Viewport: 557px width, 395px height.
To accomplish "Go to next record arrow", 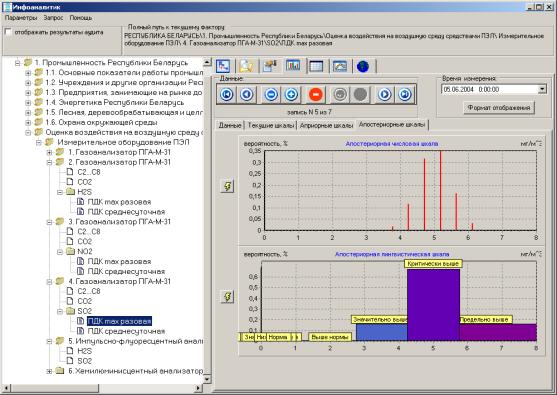I will click(385, 94).
